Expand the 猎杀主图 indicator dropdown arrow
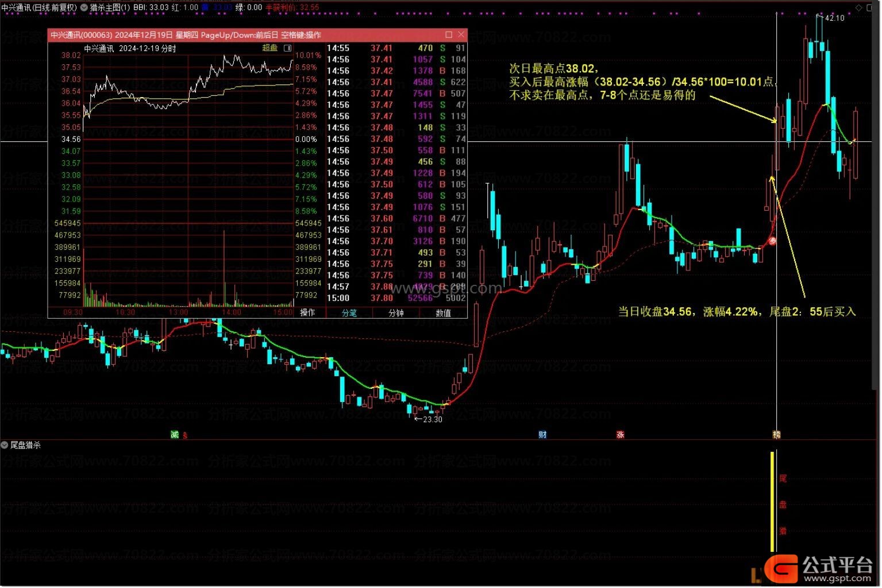The width and height of the screenshot is (882, 588). (x=84, y=7)
